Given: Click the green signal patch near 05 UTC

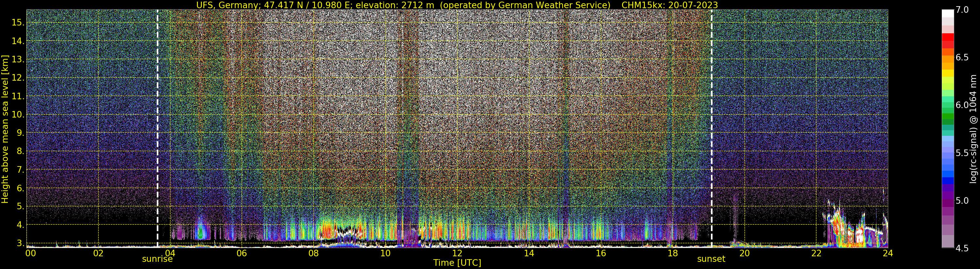Looking at the screenshot, I should point(201,232).
